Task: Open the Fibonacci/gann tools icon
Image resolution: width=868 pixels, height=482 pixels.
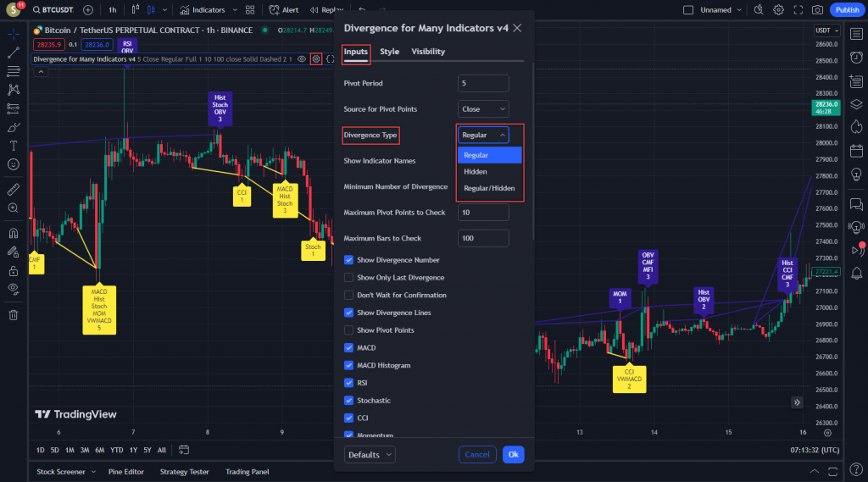Action: coord(14,71)
